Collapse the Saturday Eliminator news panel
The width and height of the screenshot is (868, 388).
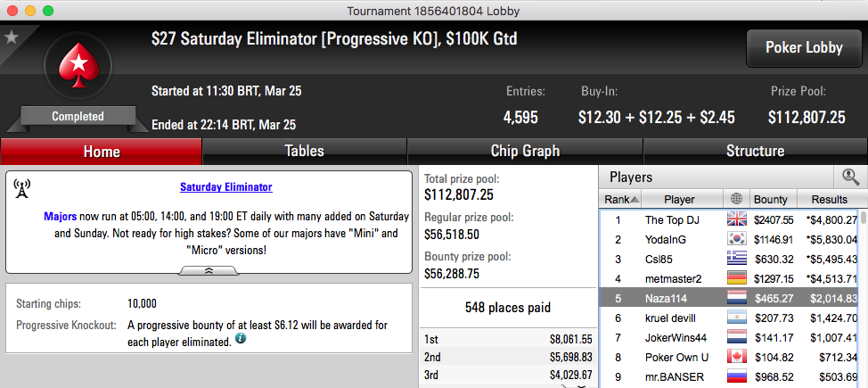pyautogui.click(x=209, y=270)
